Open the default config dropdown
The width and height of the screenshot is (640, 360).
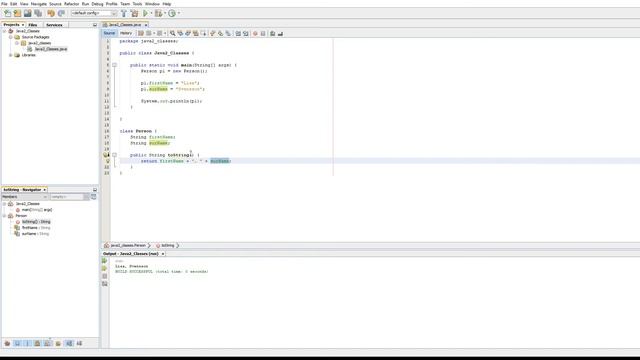point(94,13)
